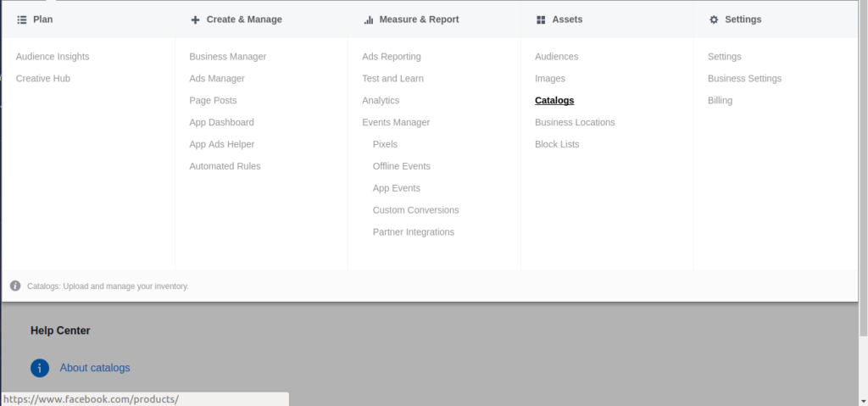Open Audiences in Assets

pyautogui.click(x=556, y=57)
